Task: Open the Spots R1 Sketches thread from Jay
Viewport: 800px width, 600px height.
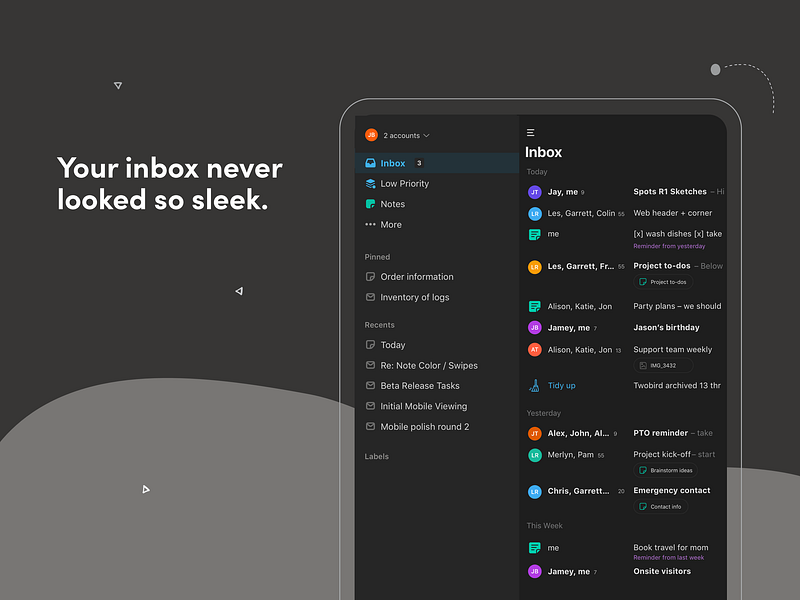Action: click(x=625, y=192)
